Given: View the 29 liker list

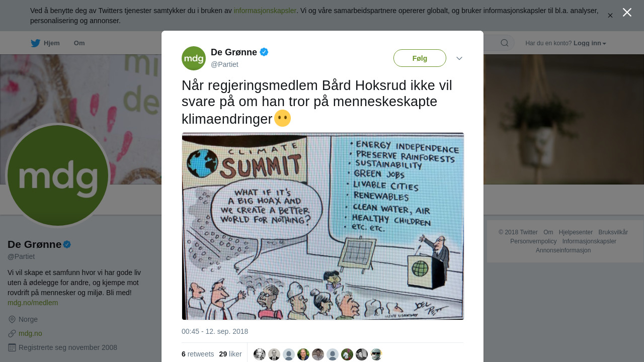Looking at the screenshot, I should (230, 354).
